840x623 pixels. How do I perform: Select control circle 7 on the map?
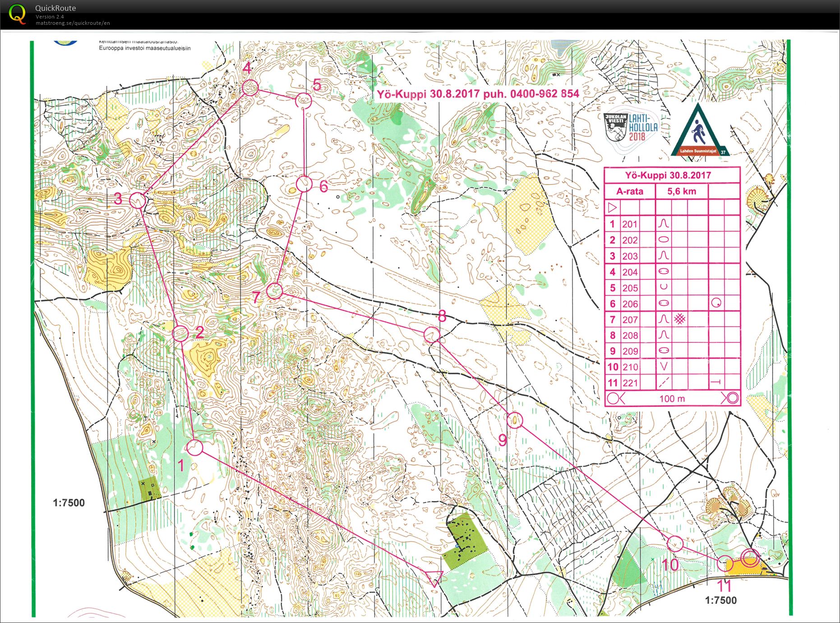pyautogui.click(x=274, y=291)
